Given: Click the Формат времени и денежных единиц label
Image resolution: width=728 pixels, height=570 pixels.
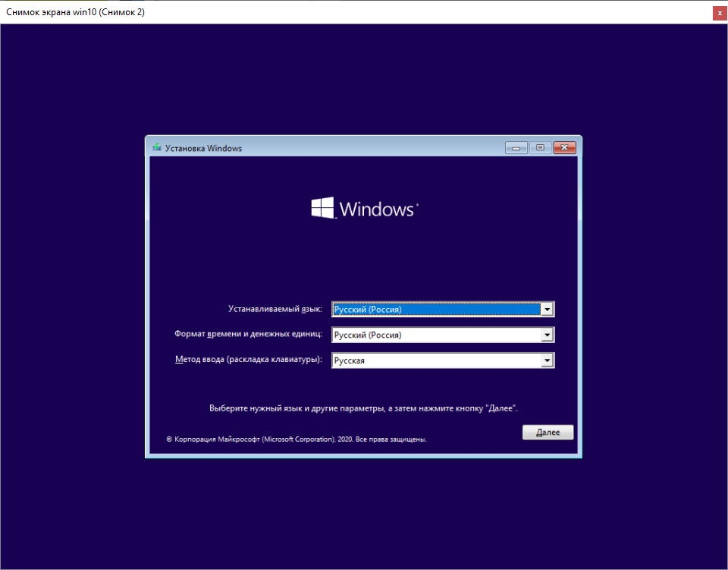Looking at the screenshot, I should pyautogui.click(x=248, y=334).
